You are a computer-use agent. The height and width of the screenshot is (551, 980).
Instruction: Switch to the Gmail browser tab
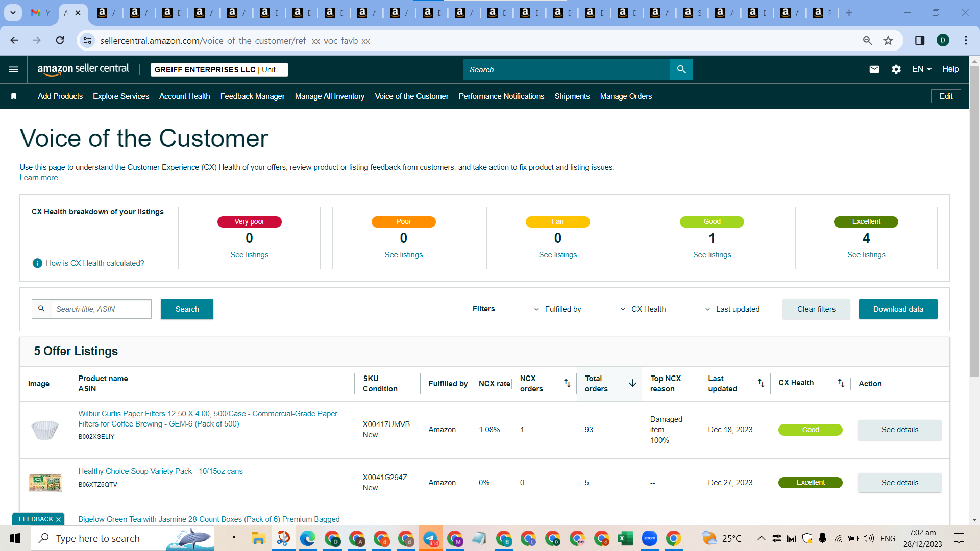(41, 13)
